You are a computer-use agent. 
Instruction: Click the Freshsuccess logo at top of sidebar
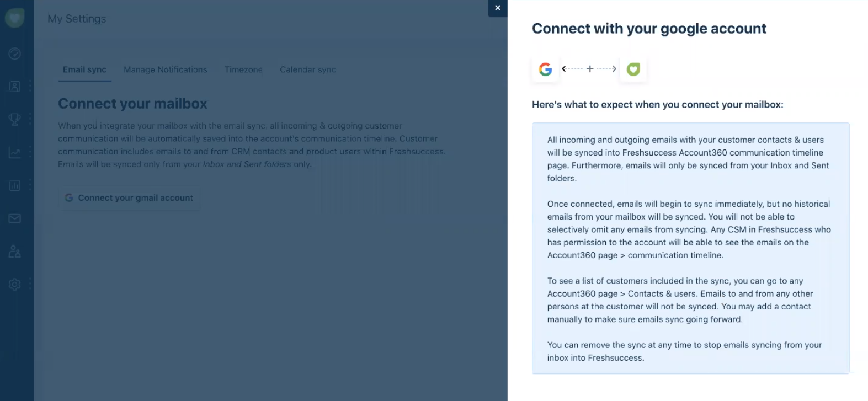[x=14, y=18]
